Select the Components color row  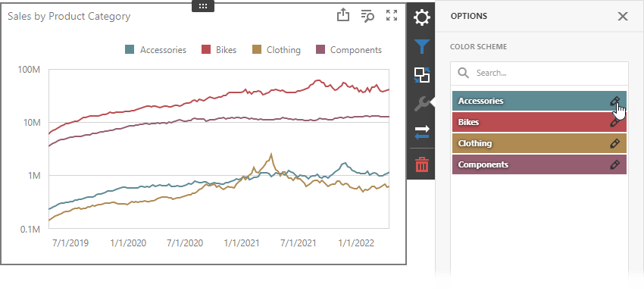(x=539, y=164)
